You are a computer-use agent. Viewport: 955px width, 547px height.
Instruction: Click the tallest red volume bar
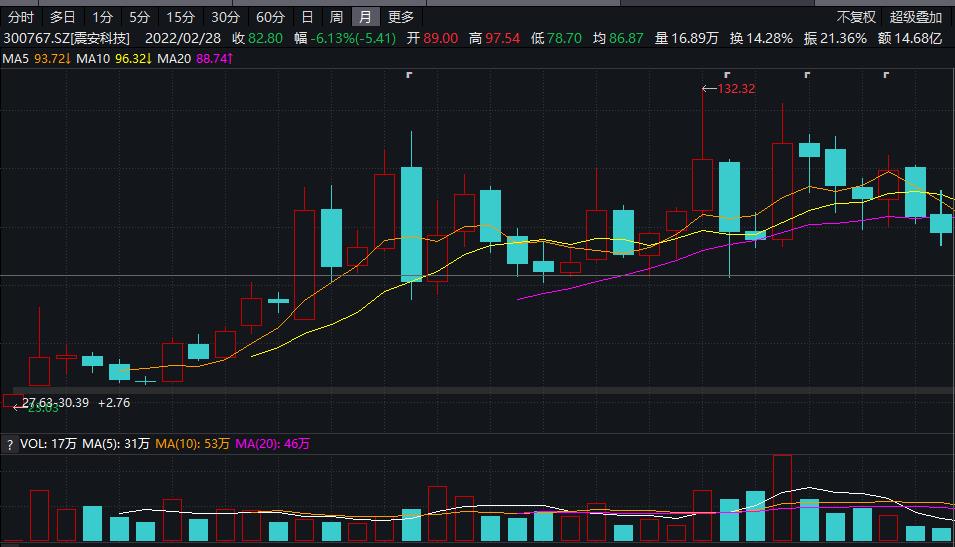[782, 498]
